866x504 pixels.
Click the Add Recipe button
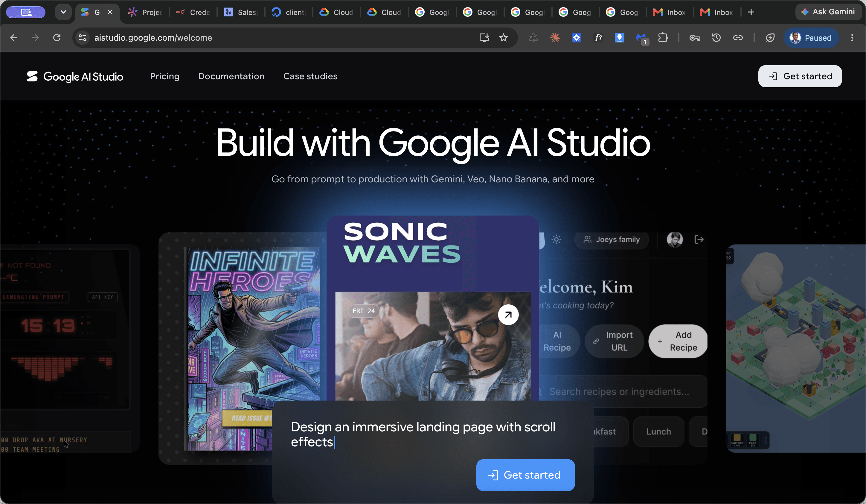pyautogui.click(x=678, y=341)
